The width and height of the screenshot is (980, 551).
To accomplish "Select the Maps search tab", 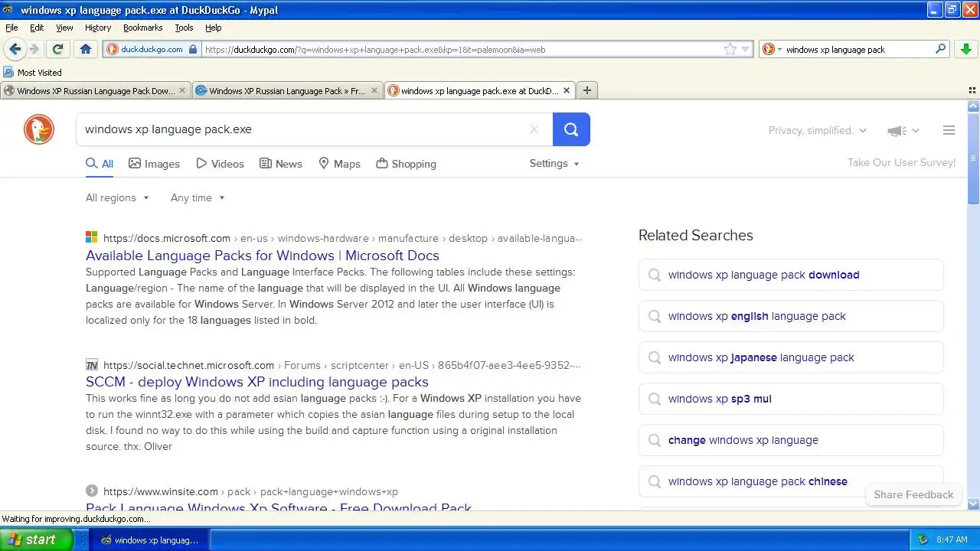I will tap(339, 164).
